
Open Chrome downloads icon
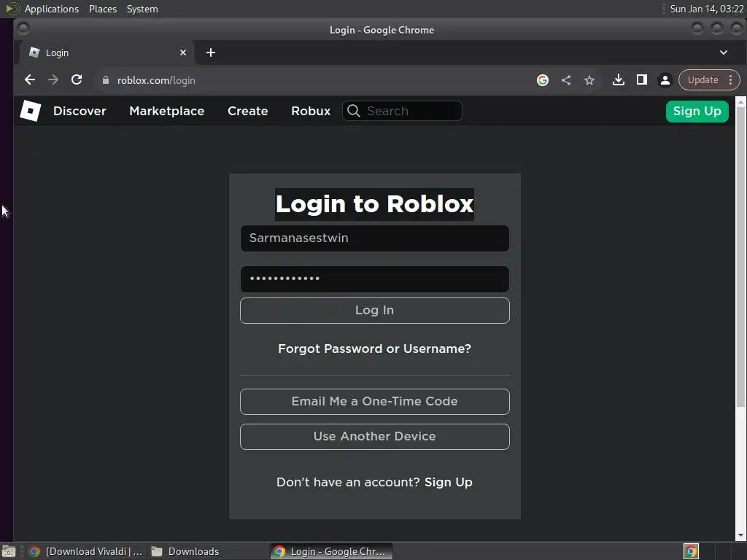coord(619,80)
